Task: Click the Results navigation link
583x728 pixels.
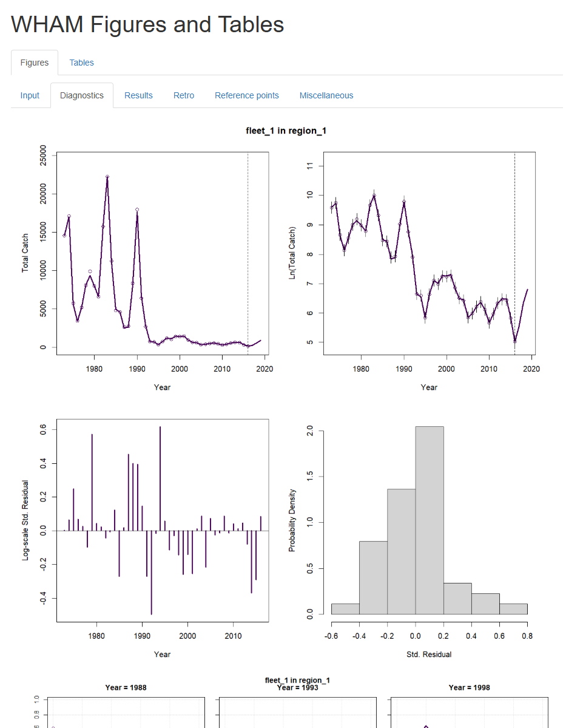Action: pos(138,95)
